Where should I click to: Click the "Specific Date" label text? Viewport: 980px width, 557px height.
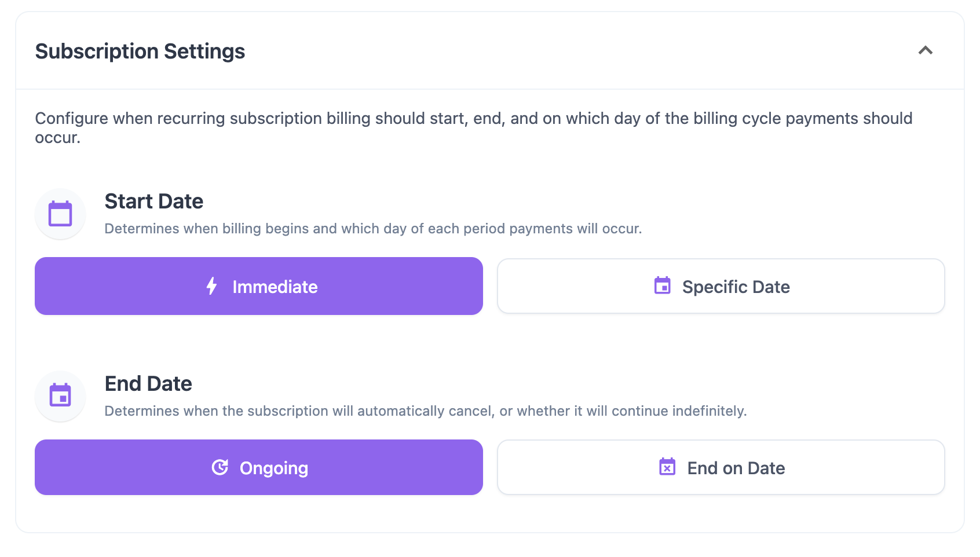pos(736,287)
